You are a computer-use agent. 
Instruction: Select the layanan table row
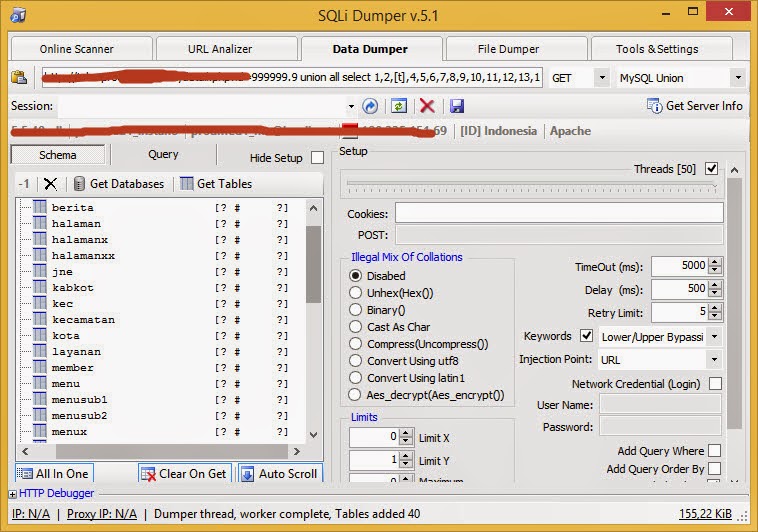(x=161, y=352)
